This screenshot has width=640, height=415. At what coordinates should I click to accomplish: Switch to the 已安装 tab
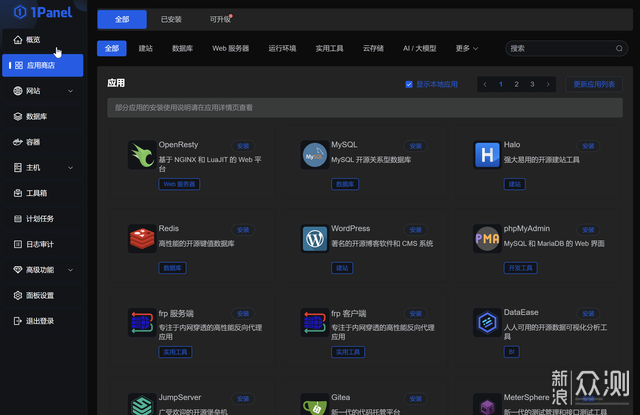171,19
